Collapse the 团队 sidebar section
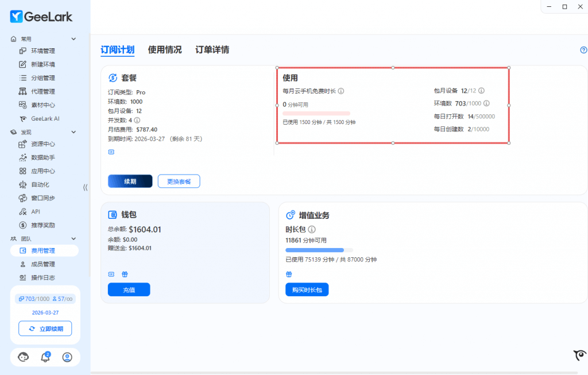 coord(73,238)
